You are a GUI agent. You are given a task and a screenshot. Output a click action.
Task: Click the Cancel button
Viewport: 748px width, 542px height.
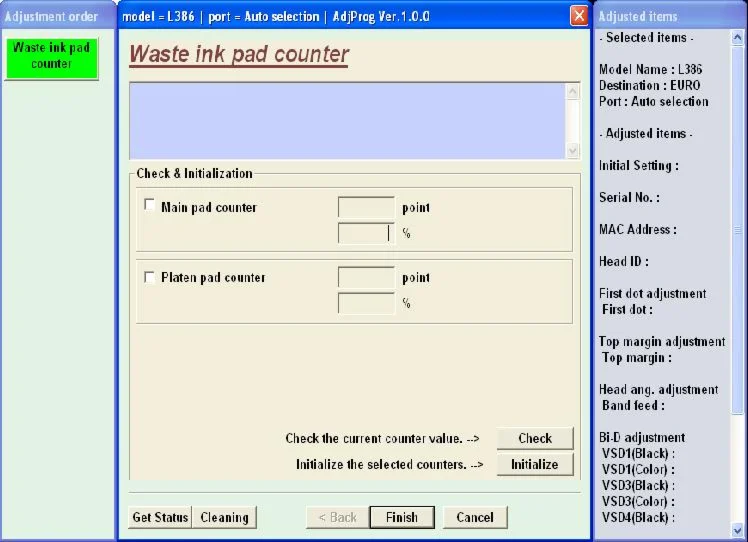click(x=475, y=517)
